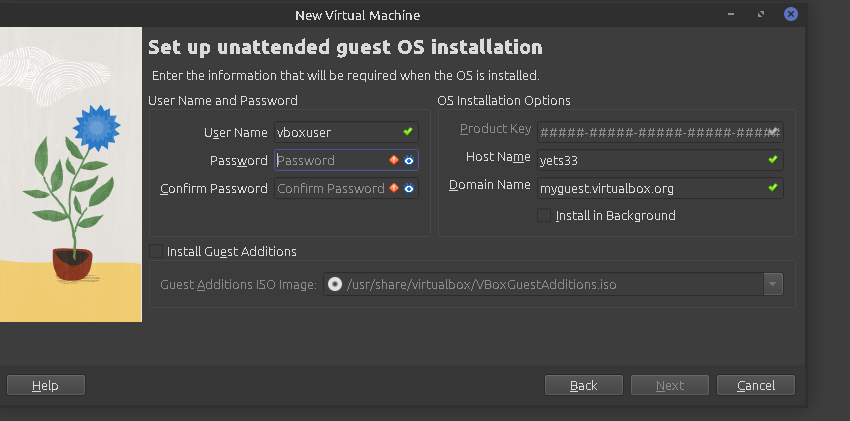Expand the Guest Additions ISO Image dropdown arrow
This screenshot has height=421, width=850.
coord(772,285)
